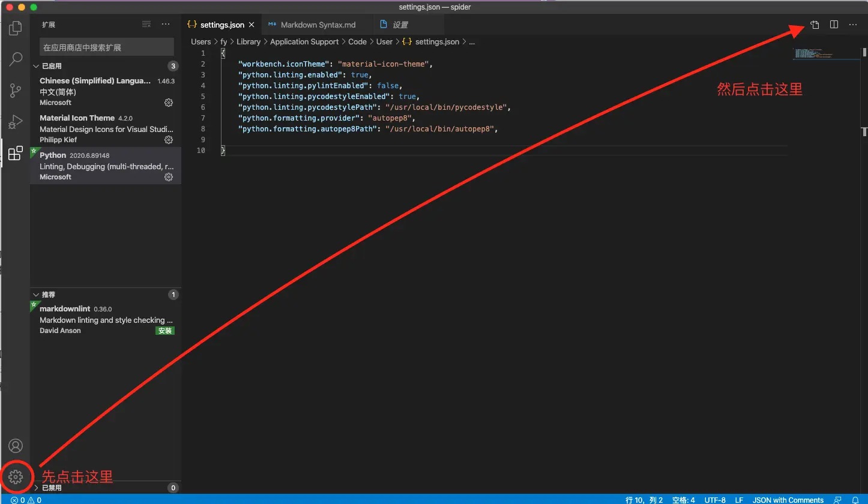Open breadcrumb trailing ellipsis dropdown
The height and width of the screenshot is (504, 868).
[472, 42]
